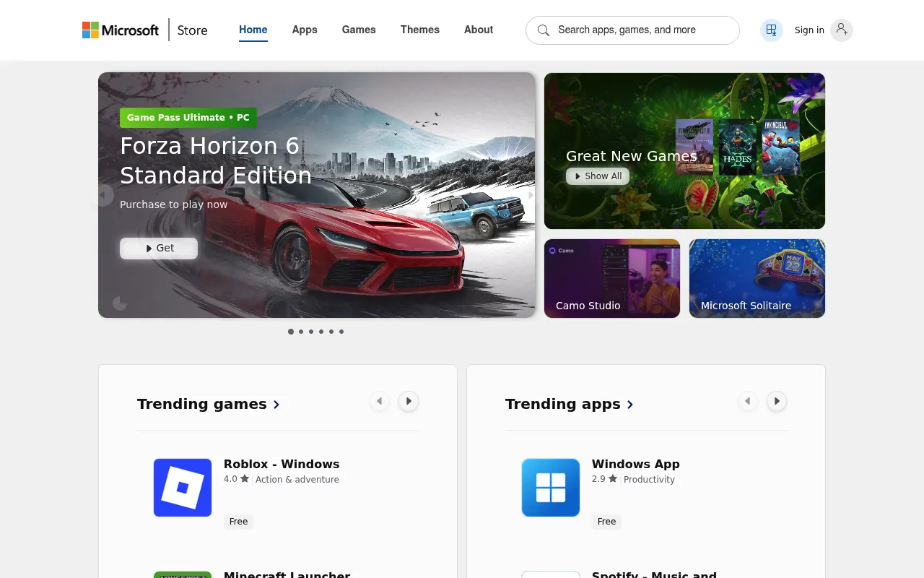Image resolution: width=924 pixels, height=578 pixels.
Task: Click the Microsoft logo
Action: 121,30
